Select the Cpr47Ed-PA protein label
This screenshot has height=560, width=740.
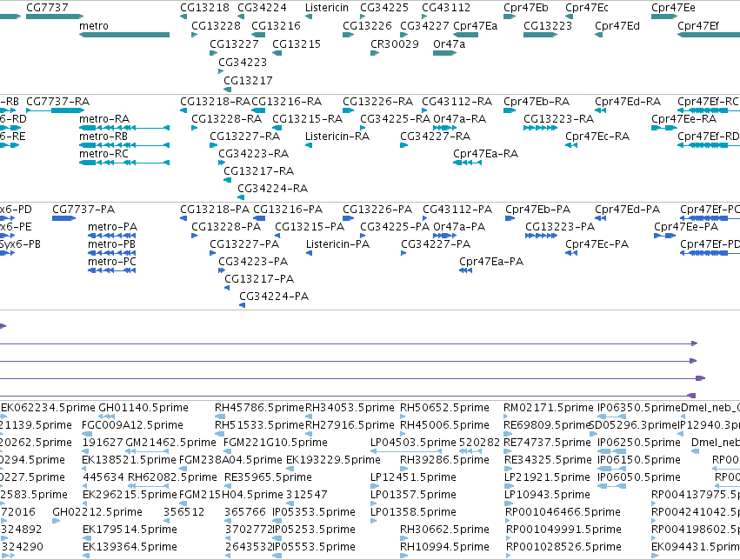[627, 210]
